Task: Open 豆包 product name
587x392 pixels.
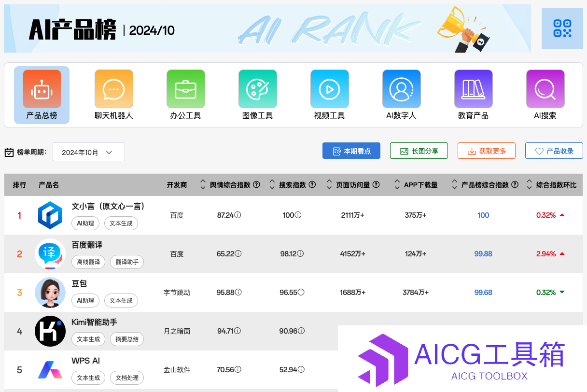Action: [x=79, y=284]
